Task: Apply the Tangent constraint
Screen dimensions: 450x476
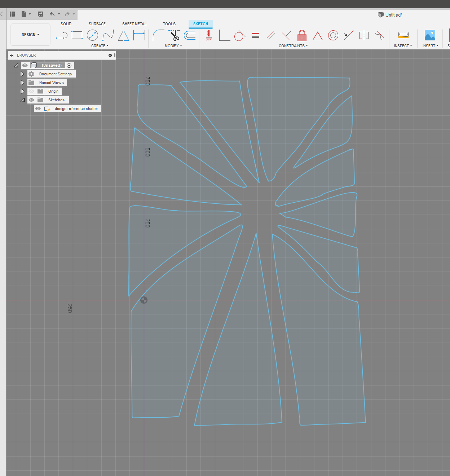Action: point(239,35)
